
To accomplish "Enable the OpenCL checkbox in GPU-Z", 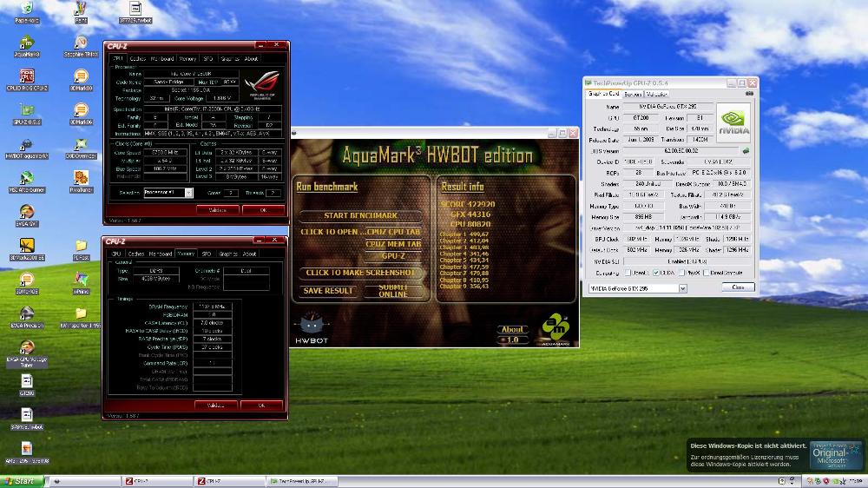I will [x=628, y=273].
